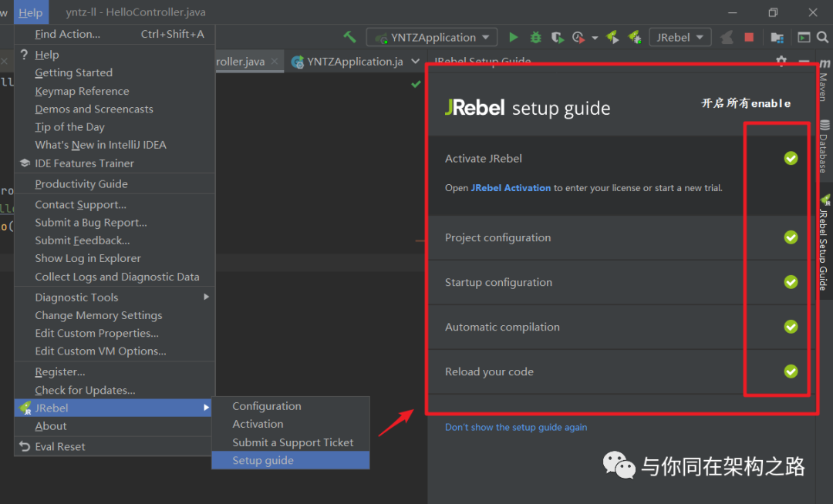Select Tip of the Day entry
833x504 pixels.
(114, 127)
